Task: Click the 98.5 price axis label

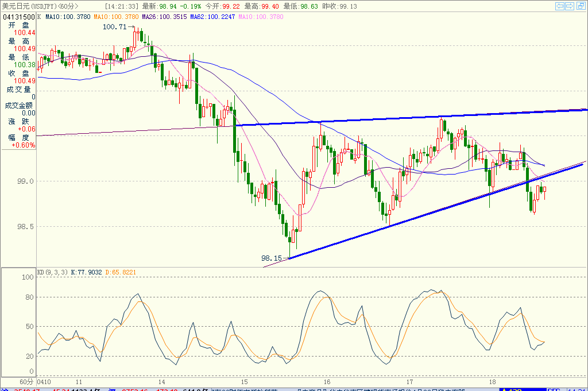Action: (25, 227)
